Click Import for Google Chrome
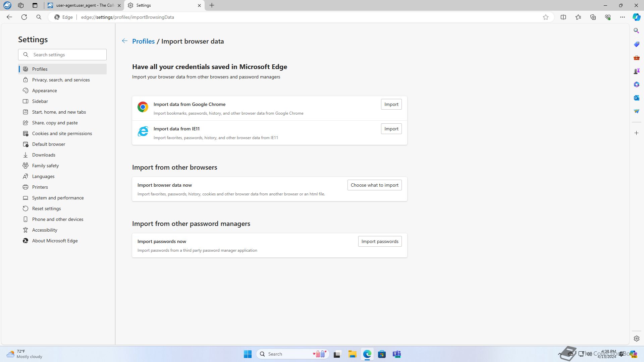The height and width of the screenshot is (362, 644). pyautogui.click(x=391, y=104)
